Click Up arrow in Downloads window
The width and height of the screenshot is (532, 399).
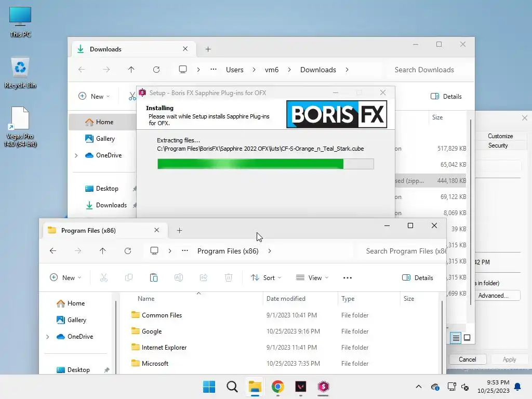[131, 70]
